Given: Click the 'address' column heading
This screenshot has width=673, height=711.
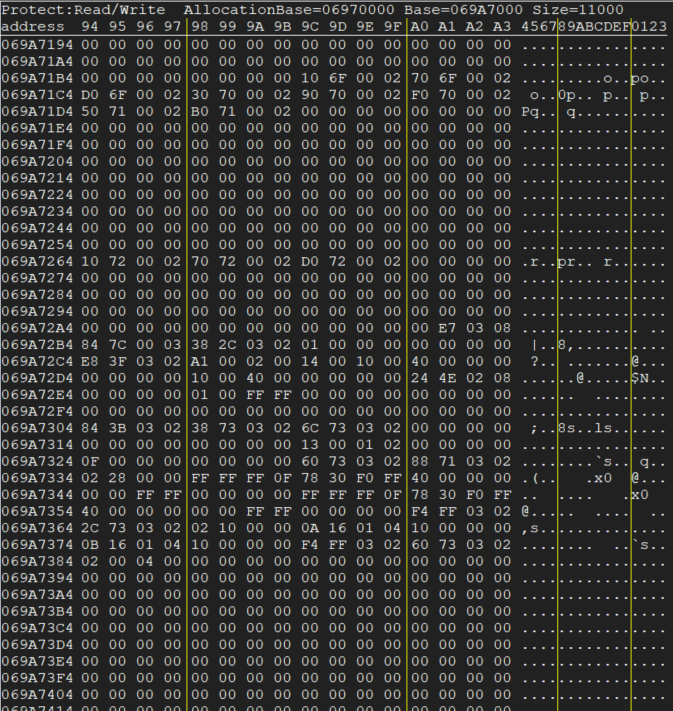Looking at the screenshot, I should (33, 26).
